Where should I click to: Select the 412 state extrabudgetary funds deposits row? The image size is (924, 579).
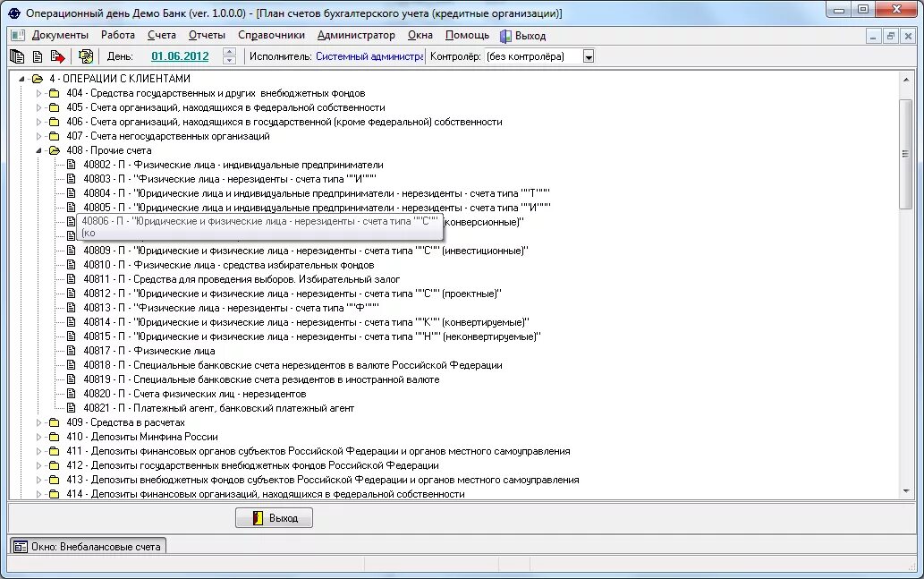pyautogui.click(x=252, y=465)
